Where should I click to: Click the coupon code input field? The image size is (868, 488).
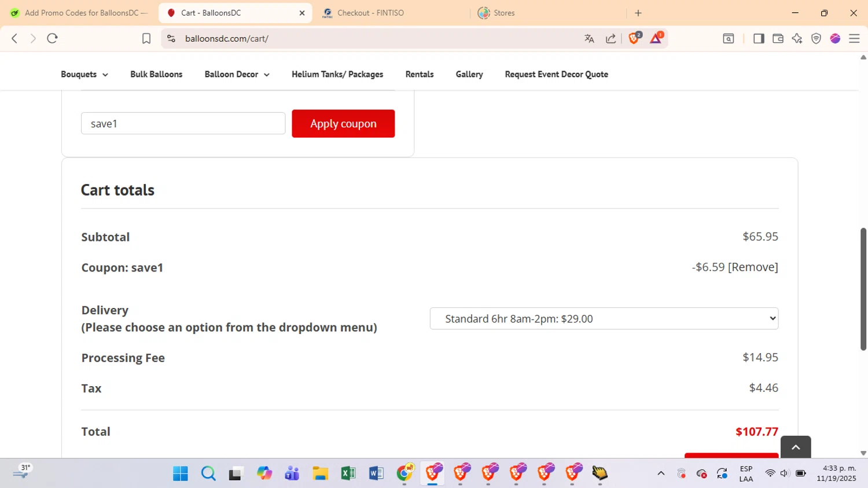[183, 123]
